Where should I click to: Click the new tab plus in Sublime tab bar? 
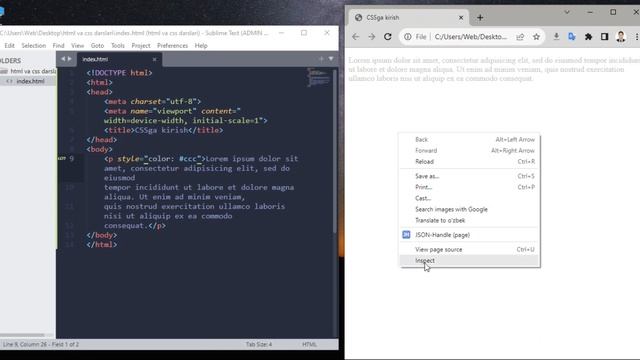click(x=321, y=59)
